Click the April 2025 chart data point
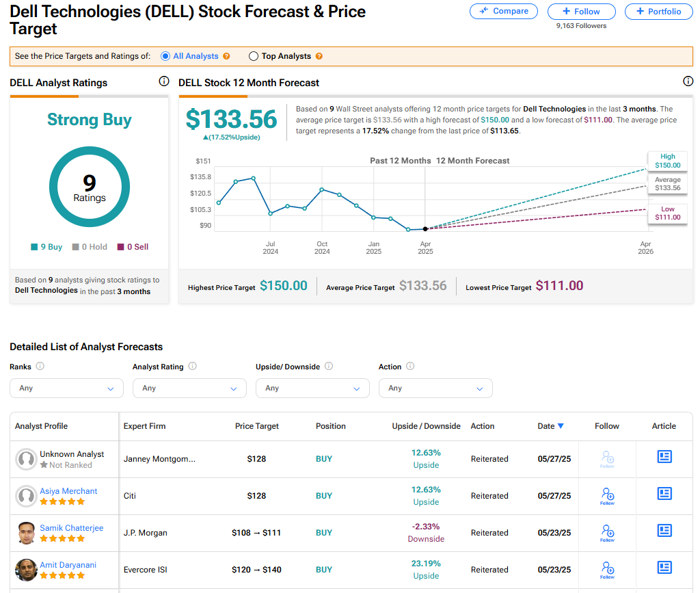This screenshot has height=593, width=700. 425,228
